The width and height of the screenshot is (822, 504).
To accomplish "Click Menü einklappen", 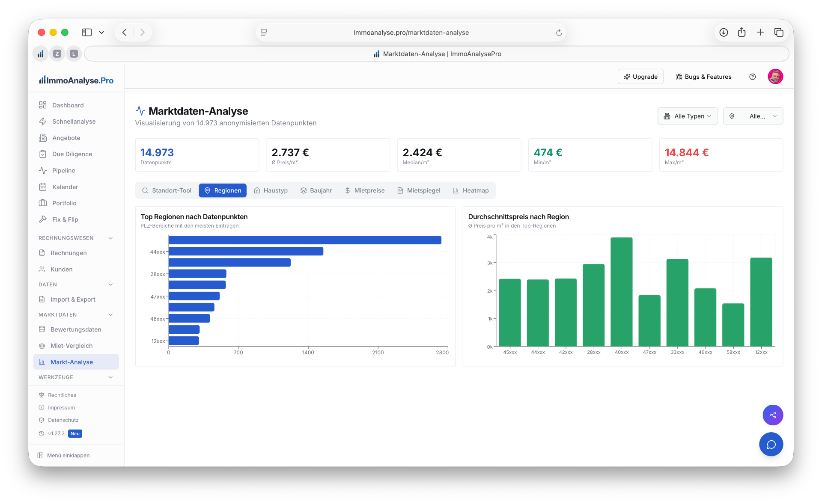I will 64,455.
